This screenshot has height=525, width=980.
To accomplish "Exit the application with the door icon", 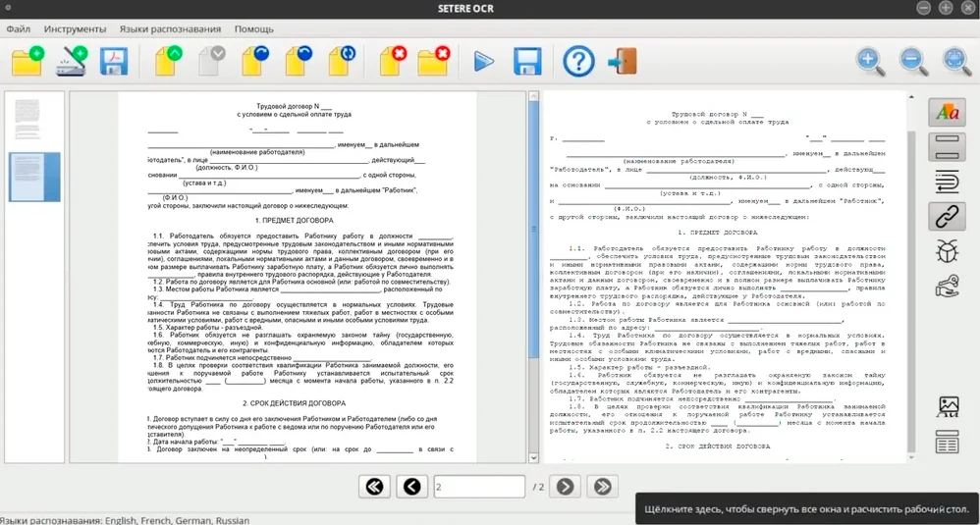I will [622, 61].
